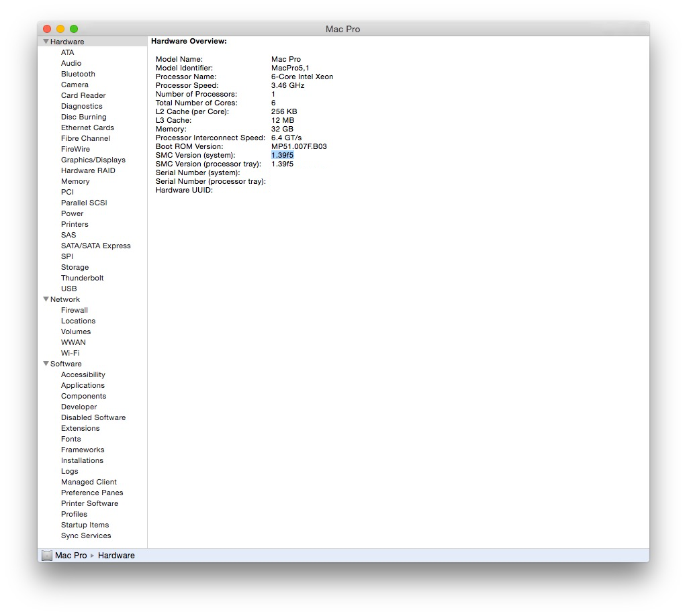
Task: Click the yellow minimize window button
Action: coord(60,29)
